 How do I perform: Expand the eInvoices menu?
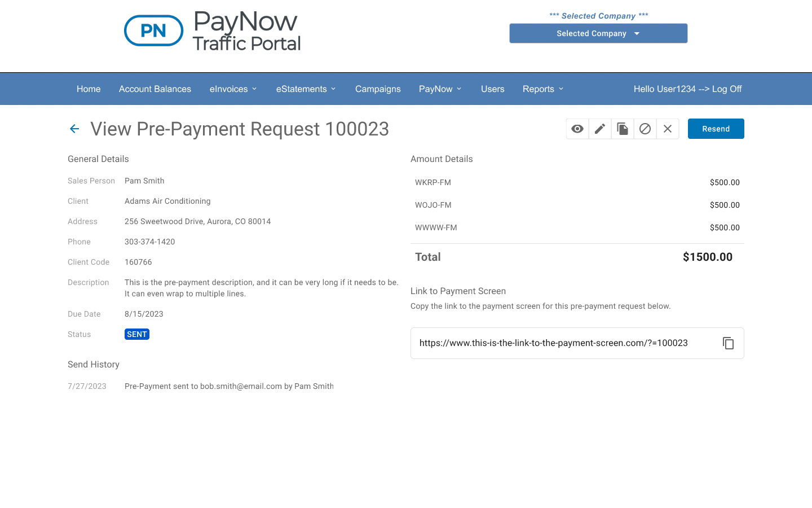tap(233, 89)
